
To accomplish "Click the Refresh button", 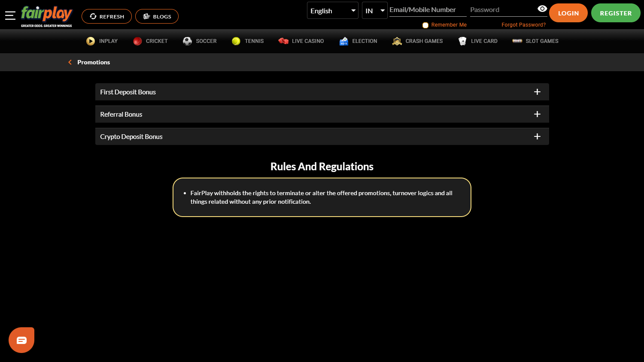I will point(106,16).
